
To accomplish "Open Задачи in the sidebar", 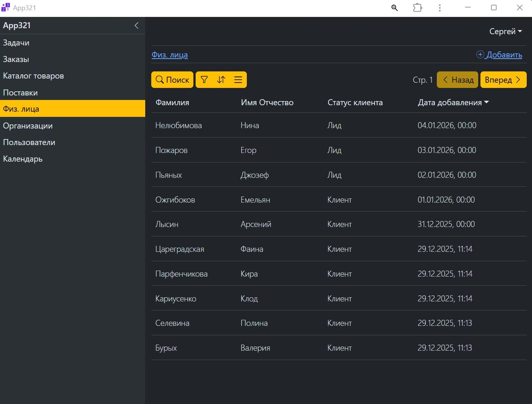I will click(x=16, y=43).
